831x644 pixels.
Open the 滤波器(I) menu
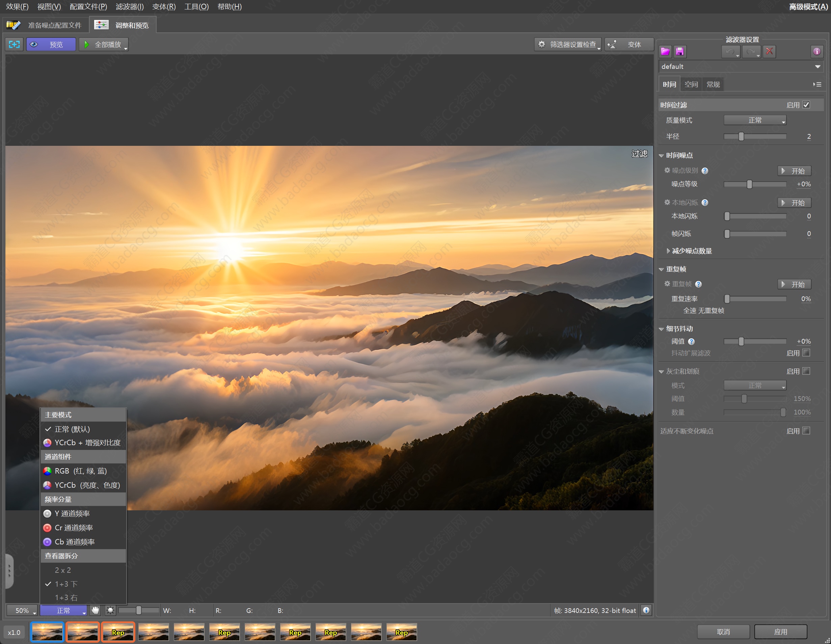tap(130, 6)
